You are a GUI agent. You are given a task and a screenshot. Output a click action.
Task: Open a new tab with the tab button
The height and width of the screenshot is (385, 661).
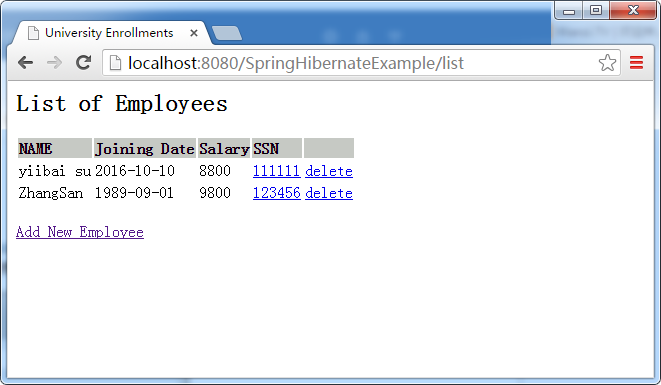pos(227,33)
